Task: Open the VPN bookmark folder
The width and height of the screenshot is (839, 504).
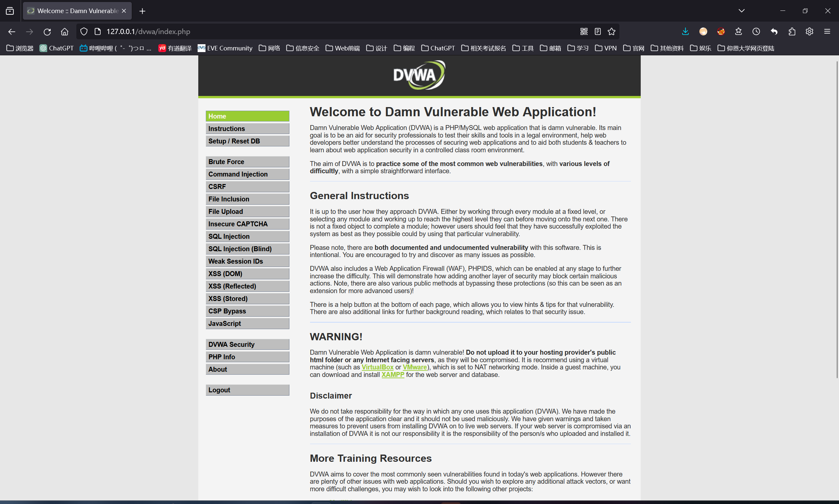Action: pyautogui.click(x=606, y=48)
